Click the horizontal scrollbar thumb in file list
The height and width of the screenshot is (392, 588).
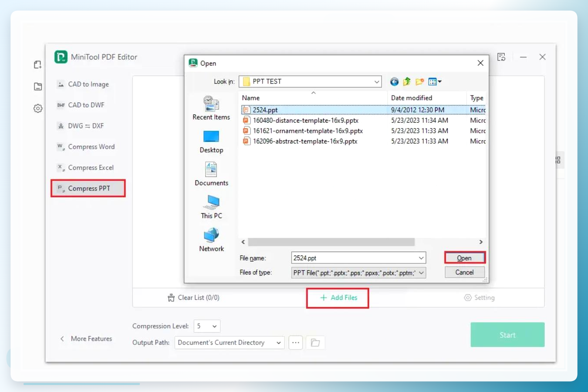[331, 242]
